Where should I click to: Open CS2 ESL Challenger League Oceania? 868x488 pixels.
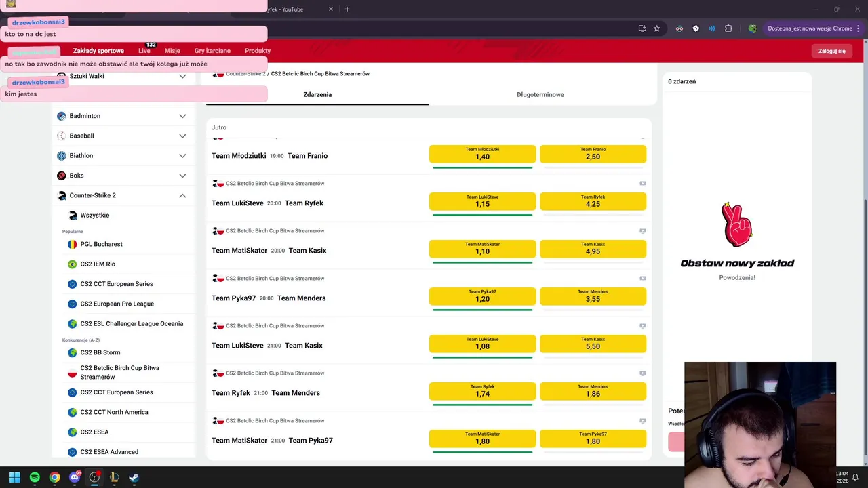[132, 324]
